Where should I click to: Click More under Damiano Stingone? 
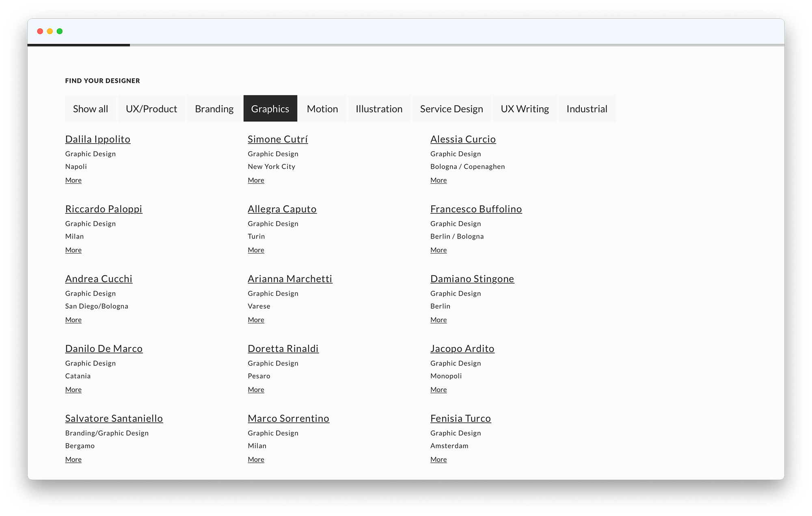(x=438, y=320)
